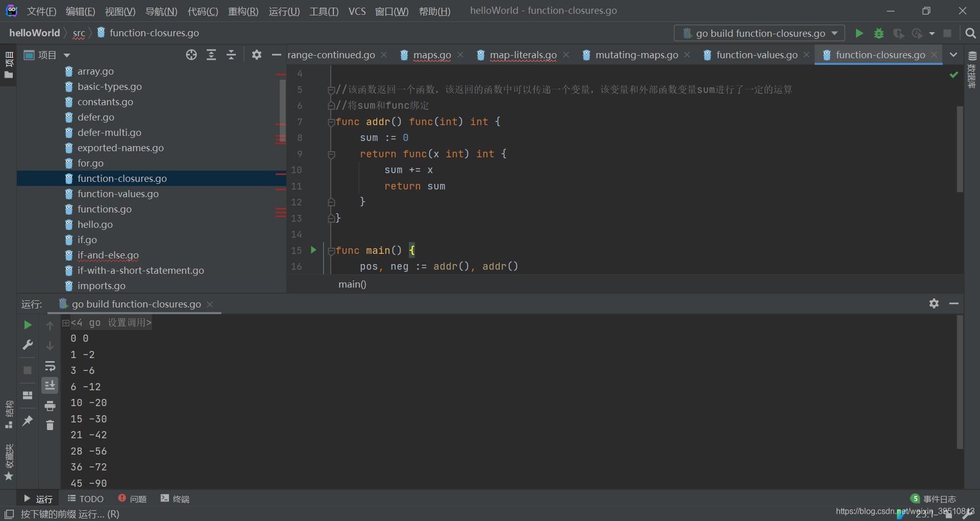
Task: Open project panel settings gear
Action: click(x=257, y=55)
